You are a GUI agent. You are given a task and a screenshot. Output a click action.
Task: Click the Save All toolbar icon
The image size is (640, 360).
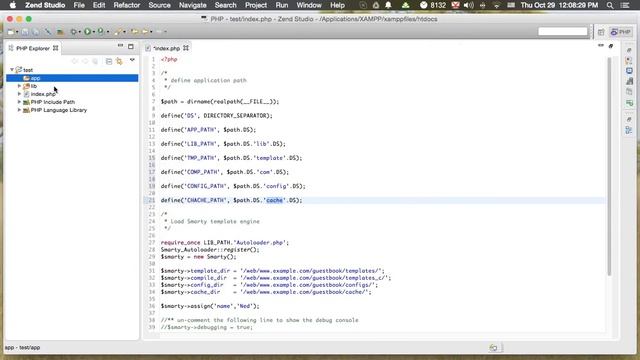[x=36, y=32]
